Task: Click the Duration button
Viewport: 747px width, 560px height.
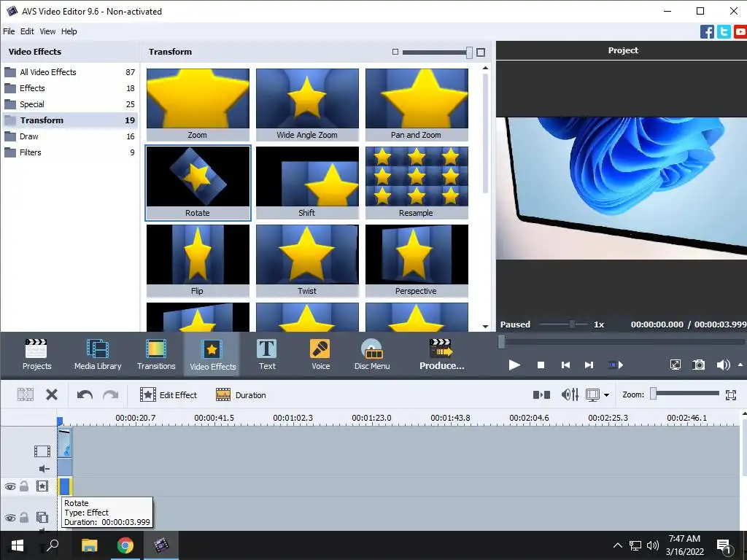Action: [241, 394]
